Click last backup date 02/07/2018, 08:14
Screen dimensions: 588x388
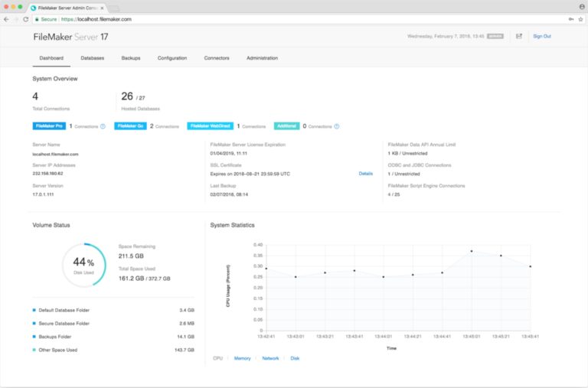pos(229,194)
